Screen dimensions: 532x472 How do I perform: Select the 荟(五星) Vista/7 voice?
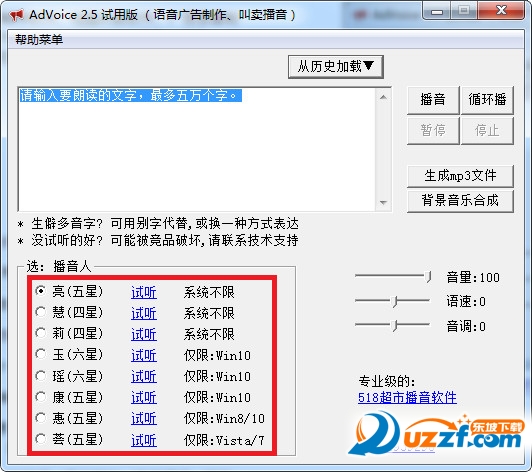41,439
